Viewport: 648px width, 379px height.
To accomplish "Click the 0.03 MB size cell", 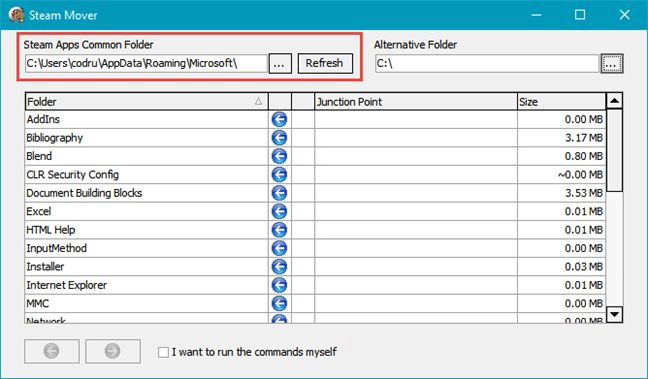I will [562, 267].
